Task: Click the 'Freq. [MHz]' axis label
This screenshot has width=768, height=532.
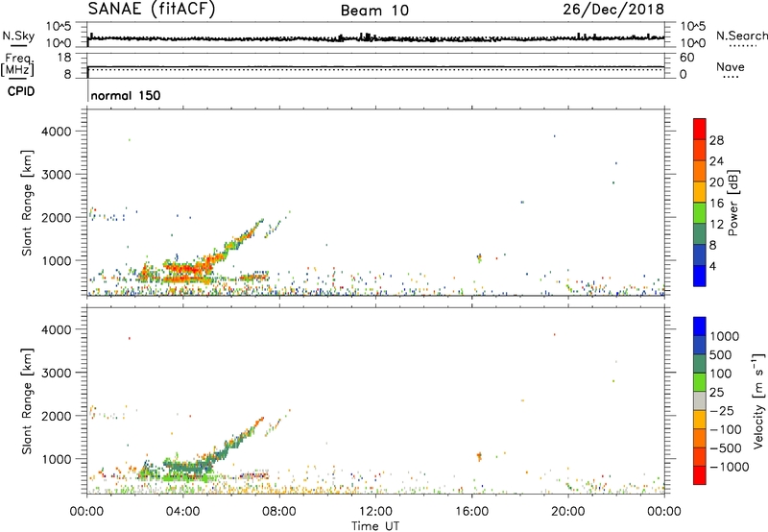Action: 18,64
